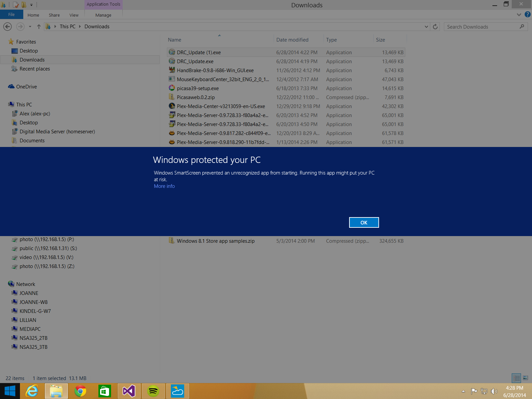
Task: Open the photo (Z:) network drive
Action: (x=47, y=266)
